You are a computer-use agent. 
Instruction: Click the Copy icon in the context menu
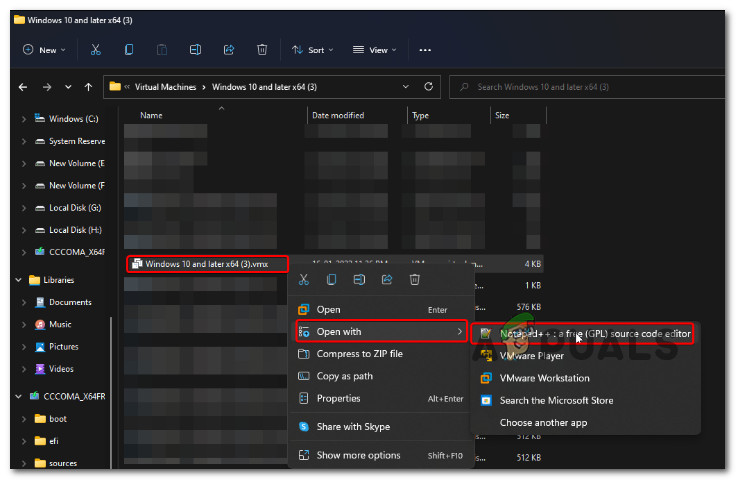pyautogui.click(x=331, y=279)
